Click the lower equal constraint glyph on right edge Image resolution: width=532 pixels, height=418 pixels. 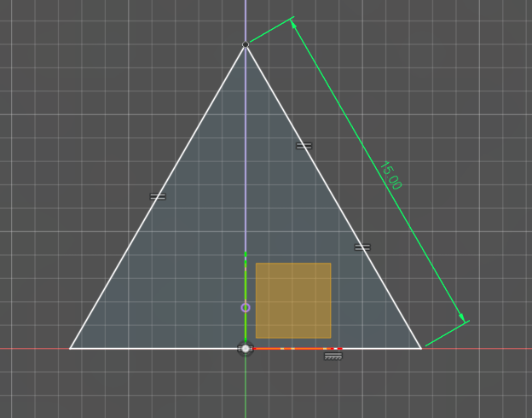(362, 247)
